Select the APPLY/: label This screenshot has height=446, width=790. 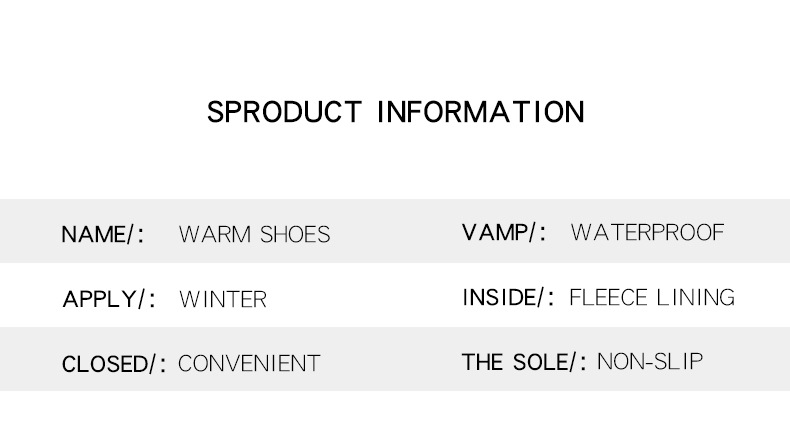pyautogui.click(x=109, y=299)
